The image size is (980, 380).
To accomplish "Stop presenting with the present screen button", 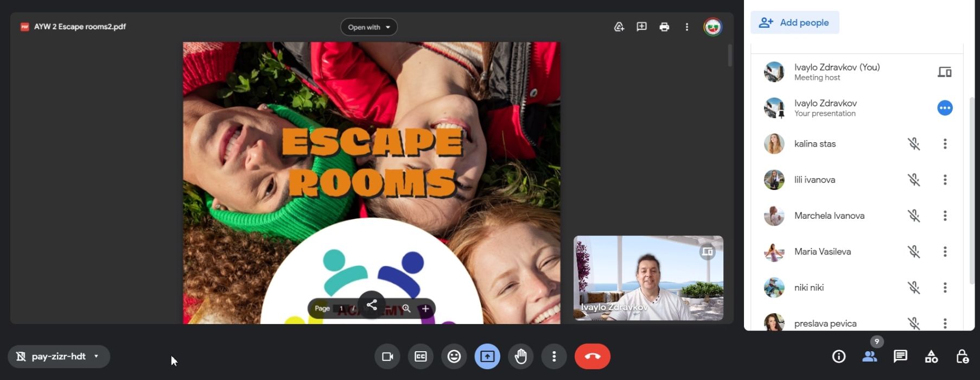I will [487, 357].
